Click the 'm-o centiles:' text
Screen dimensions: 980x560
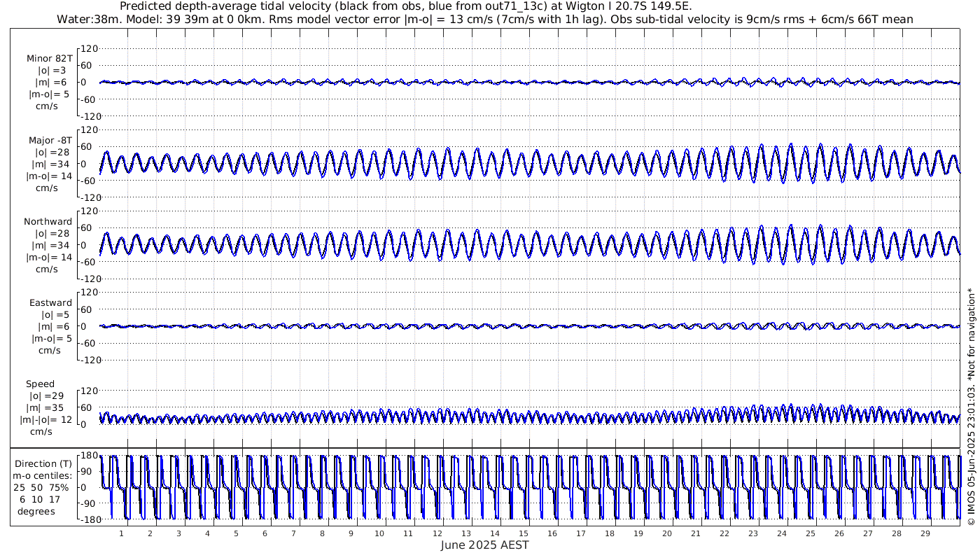tap(43, 475)
